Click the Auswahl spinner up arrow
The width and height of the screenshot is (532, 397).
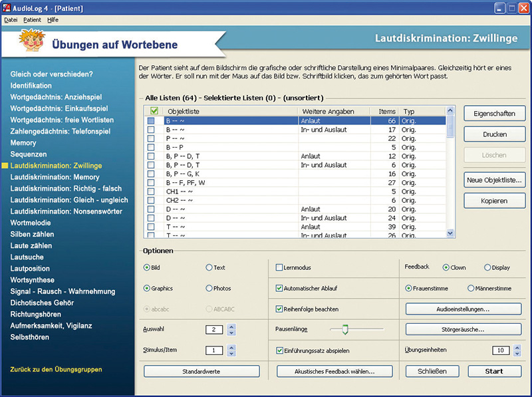tap(231, 326)
